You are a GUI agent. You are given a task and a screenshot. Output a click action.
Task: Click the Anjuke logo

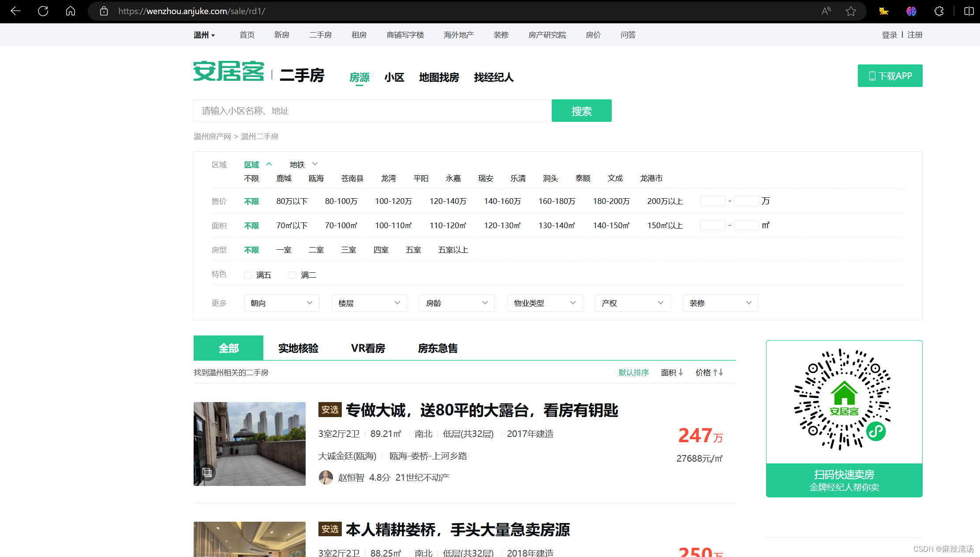tap(229, 71)
